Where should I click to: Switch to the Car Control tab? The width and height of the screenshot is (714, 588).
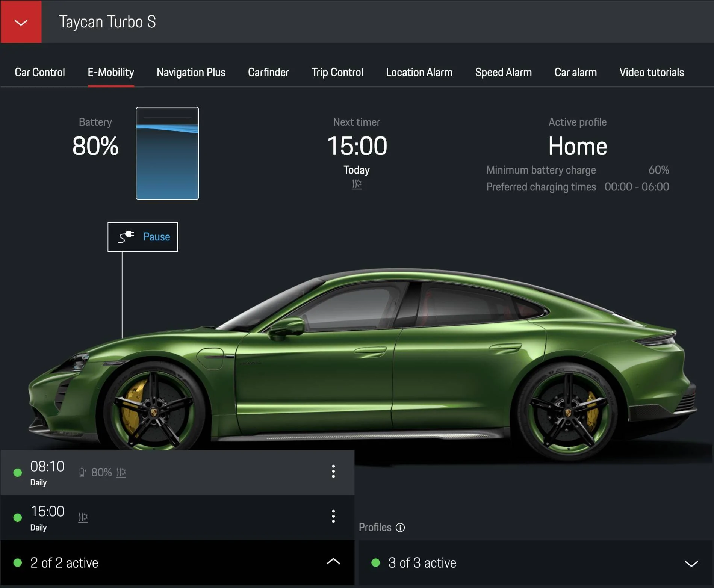click(x=40, y=72)
